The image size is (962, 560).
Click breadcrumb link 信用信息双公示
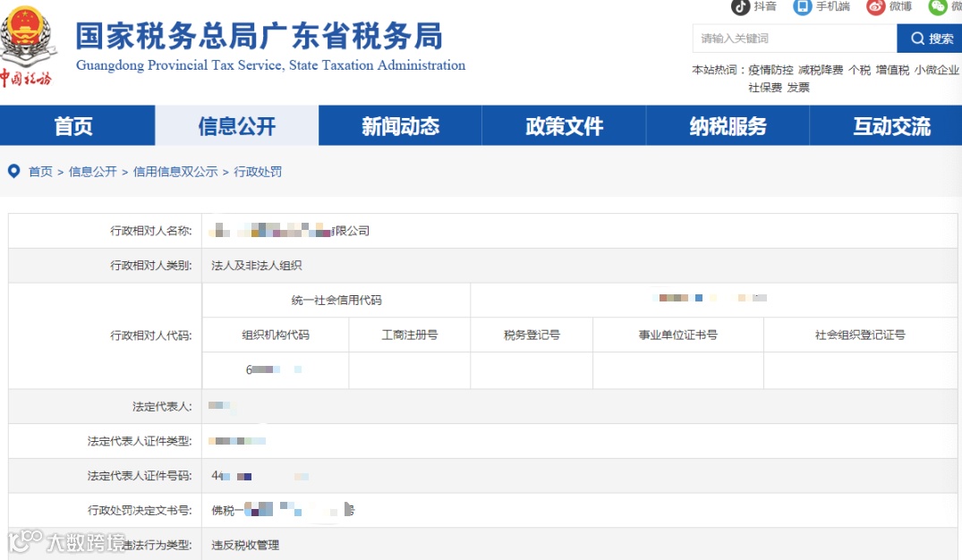coord(175,172)
